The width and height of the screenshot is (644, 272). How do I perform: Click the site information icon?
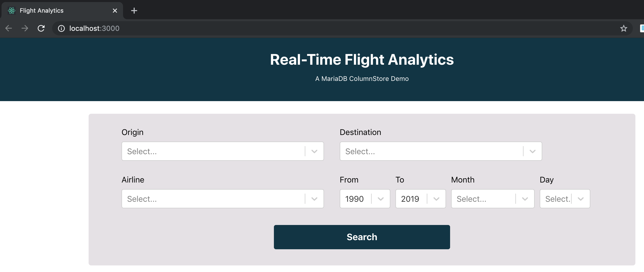[61, 29]
